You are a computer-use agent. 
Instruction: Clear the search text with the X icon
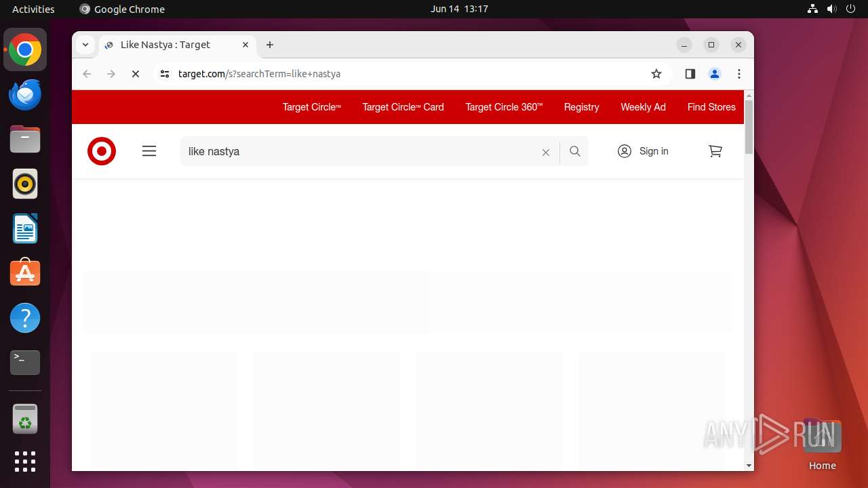click(546, 152)
